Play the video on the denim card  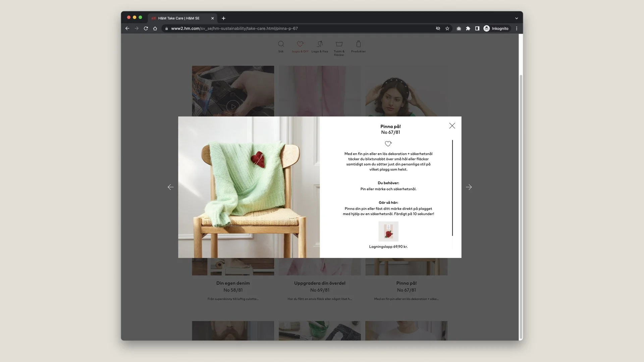pos(233,107)
